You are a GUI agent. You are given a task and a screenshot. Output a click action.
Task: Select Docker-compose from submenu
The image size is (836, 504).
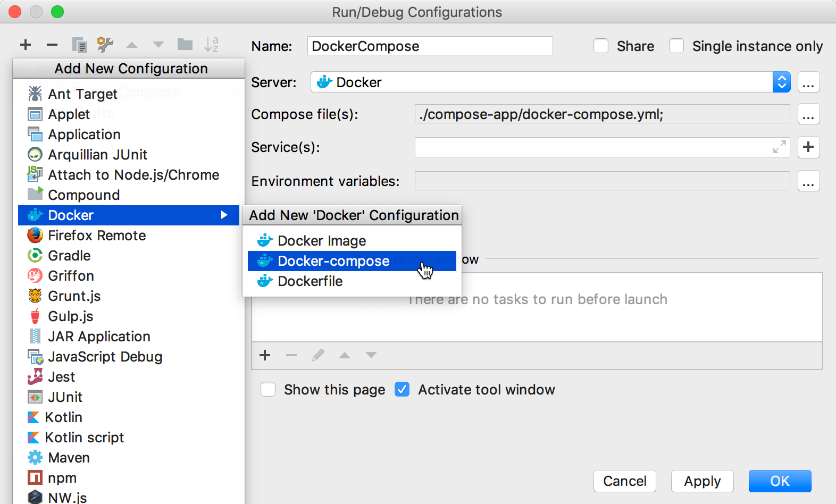coord(352,261)
